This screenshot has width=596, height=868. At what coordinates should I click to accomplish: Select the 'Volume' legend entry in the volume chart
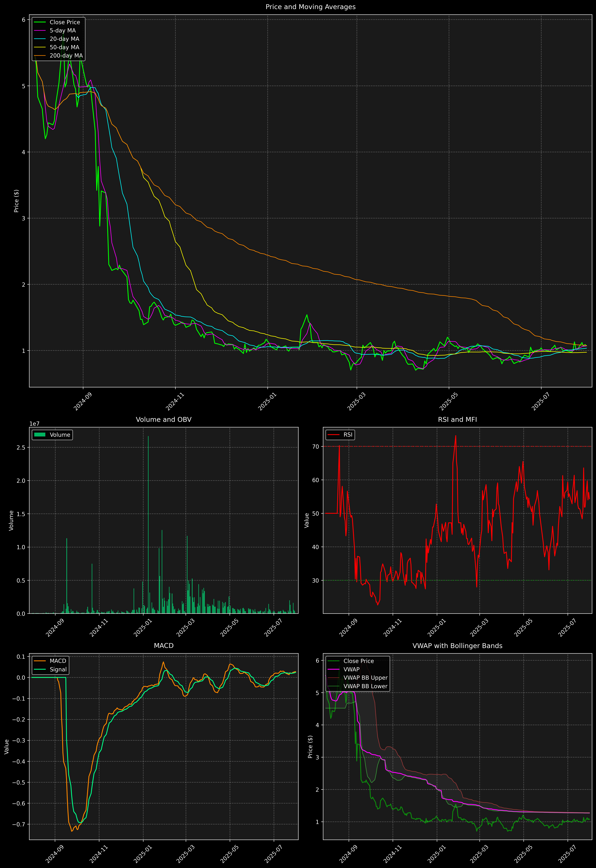point(52,435)
